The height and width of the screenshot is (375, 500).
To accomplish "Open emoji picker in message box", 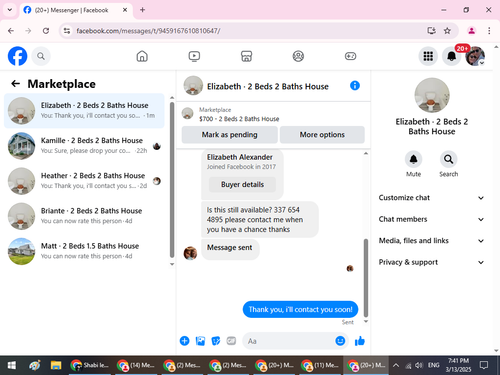I will click(x=340, y=341).
